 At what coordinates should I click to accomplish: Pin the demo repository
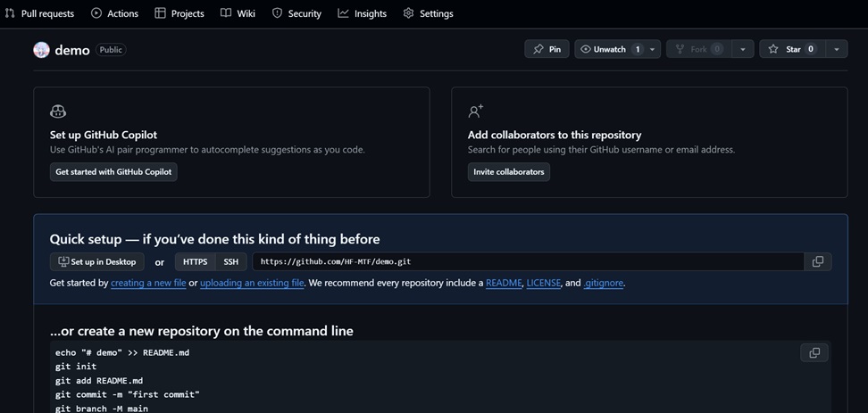[x=547, y=49]
